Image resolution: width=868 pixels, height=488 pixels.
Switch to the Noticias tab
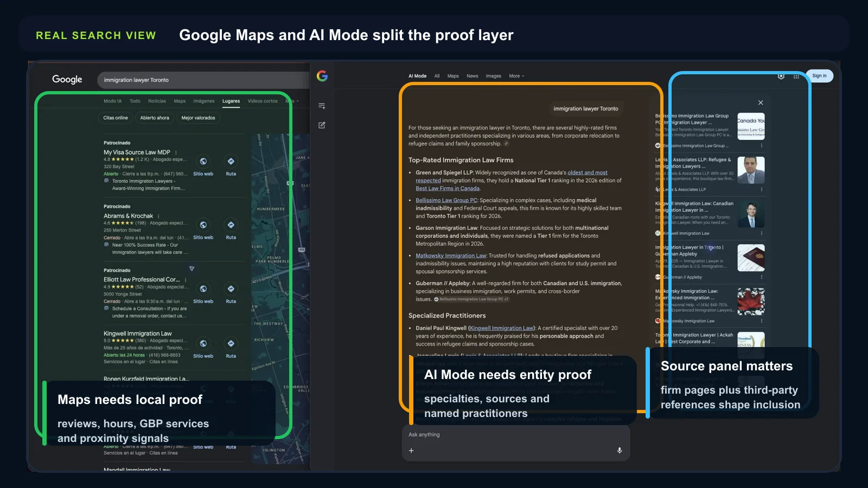(x=157, y=101)
